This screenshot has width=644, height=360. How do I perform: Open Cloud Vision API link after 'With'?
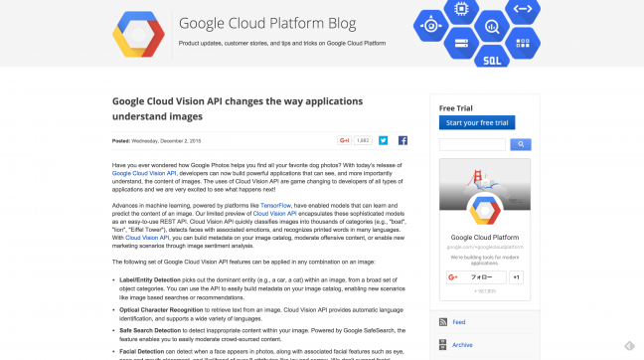tap(147, 238)
